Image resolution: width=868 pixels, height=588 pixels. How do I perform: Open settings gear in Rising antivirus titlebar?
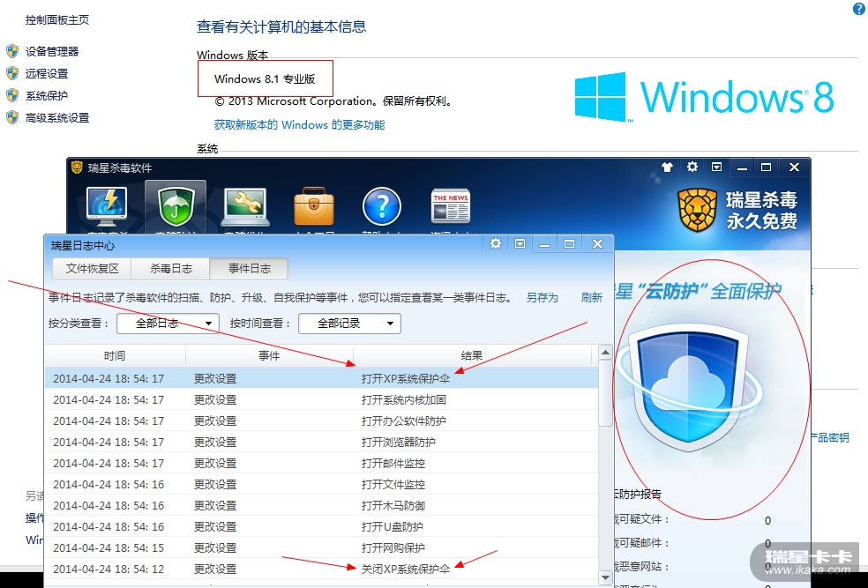pos(692,167)
